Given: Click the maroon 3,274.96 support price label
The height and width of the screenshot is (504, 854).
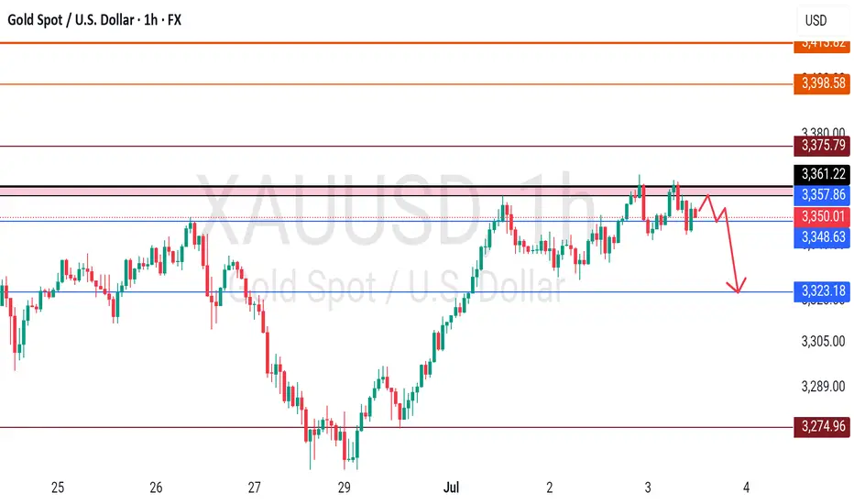Looking at the screenshot, I should (x=822, y=425).
